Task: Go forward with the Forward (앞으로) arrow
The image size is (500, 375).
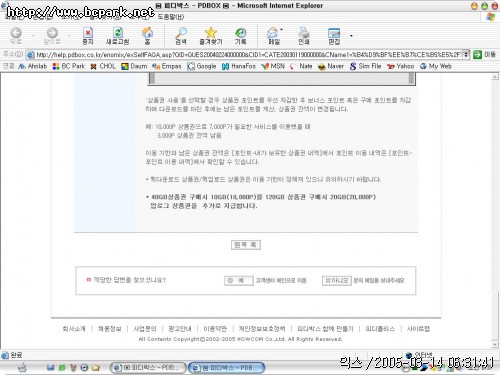Action: tap(52, 36)
